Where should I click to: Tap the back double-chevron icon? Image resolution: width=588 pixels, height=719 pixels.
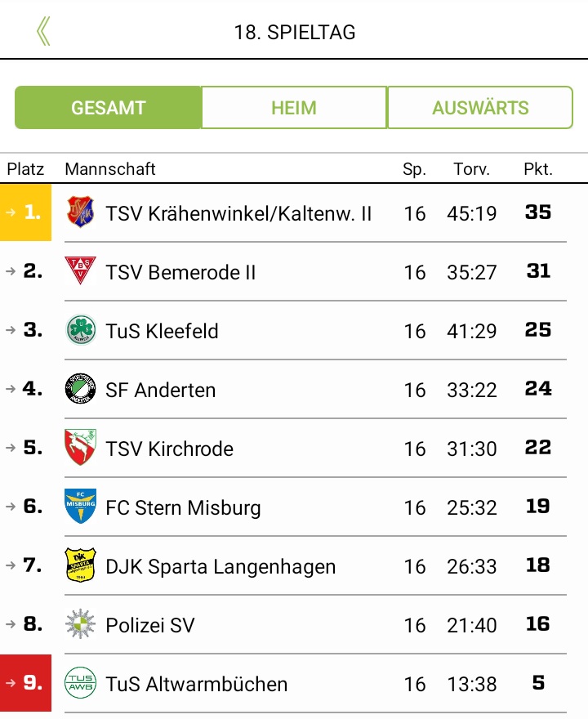[43, 32]
